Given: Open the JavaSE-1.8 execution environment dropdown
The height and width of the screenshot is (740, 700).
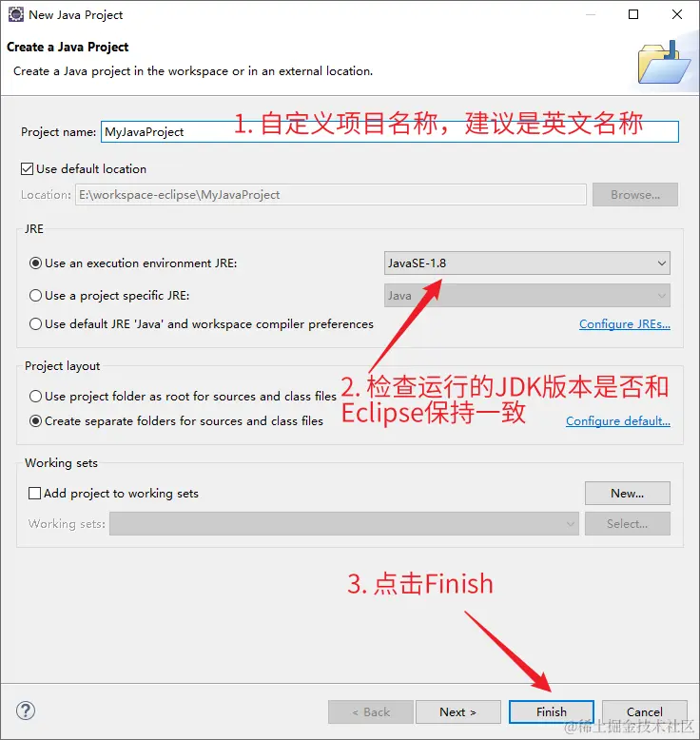Looking at the screenshot, I should (527, 263).
